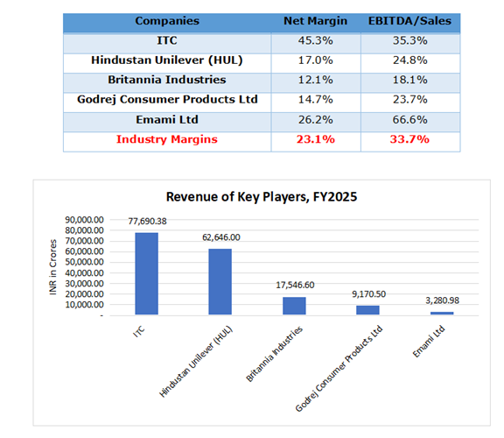Image resolution: width=504 pixels, height=438 pixels.
Task: Select Emami net margin 26.2%
Action: click(315, 120)
